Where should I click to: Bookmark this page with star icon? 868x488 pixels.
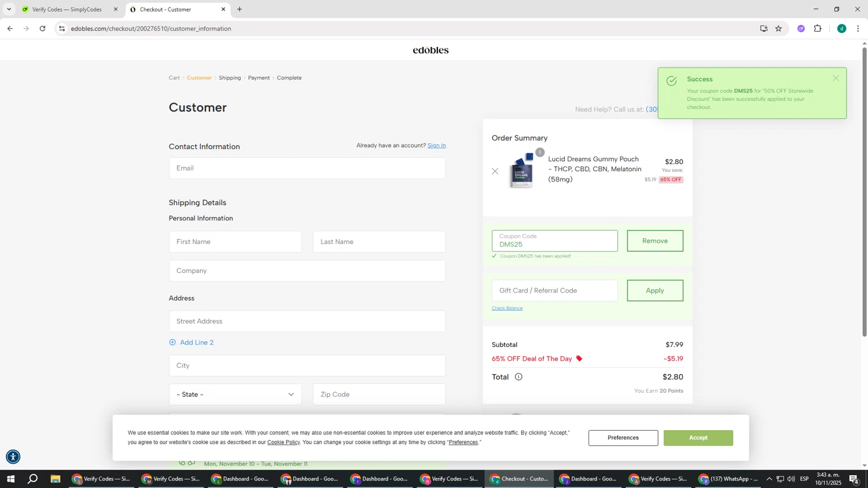tap(778, 28)
